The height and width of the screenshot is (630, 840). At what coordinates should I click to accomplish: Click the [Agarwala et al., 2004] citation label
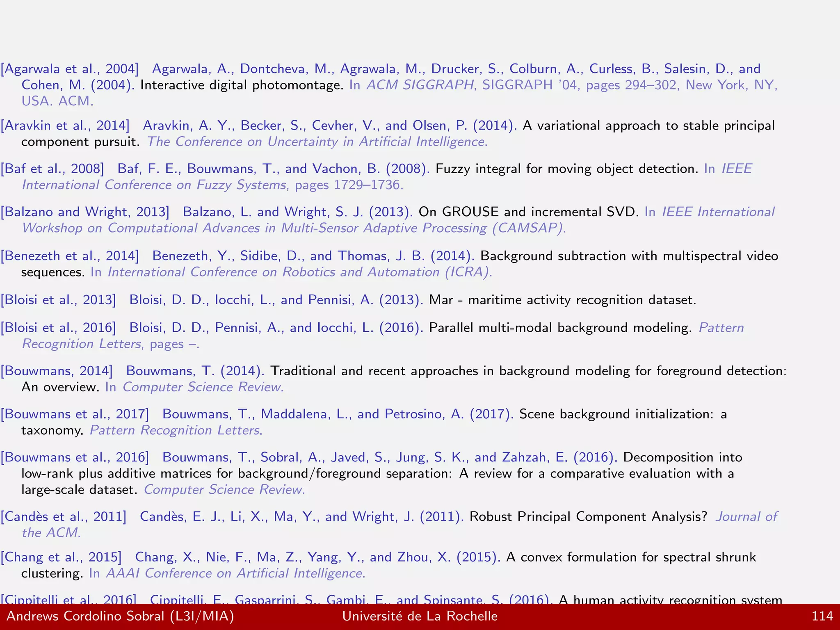tap(70, 69)
